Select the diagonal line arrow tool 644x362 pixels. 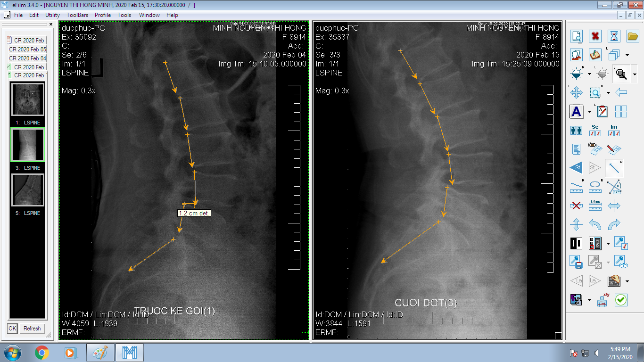[614, 168]
